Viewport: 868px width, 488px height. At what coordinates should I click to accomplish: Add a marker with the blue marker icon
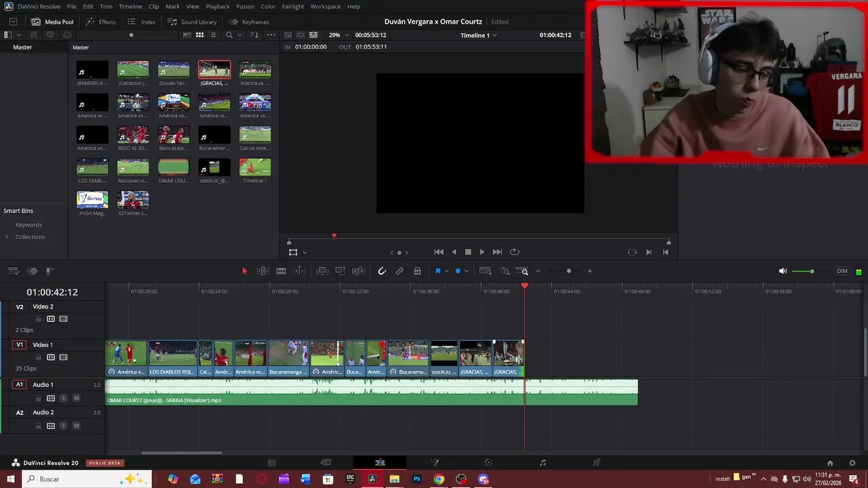tap(458, 271)
